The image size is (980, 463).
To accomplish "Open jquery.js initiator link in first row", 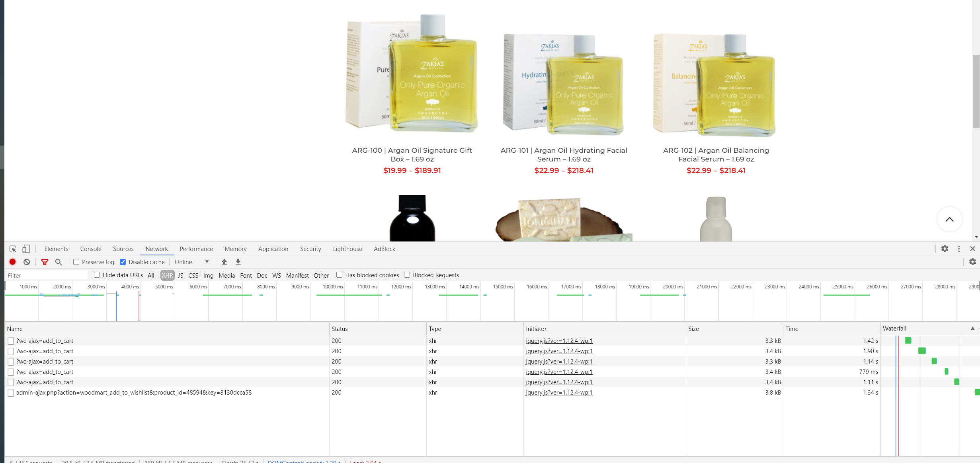I will pos(559,340).
